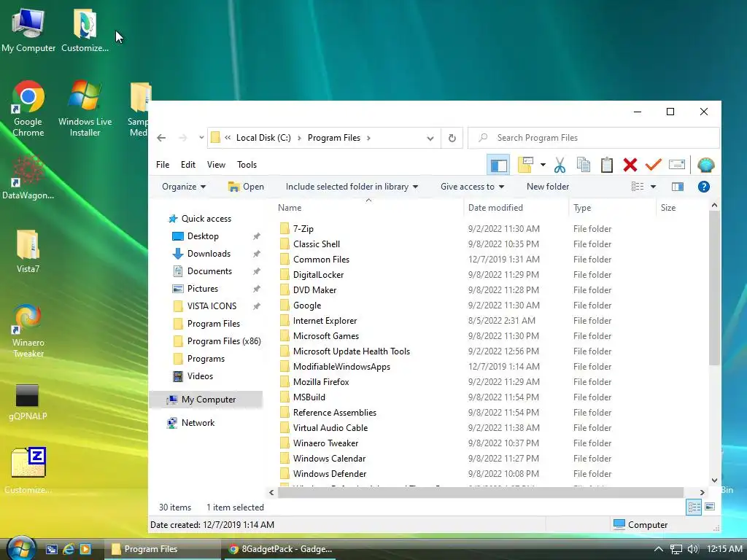Toggle the preview pane button
This screenshot has width=747, height=560.
(678, 187)
